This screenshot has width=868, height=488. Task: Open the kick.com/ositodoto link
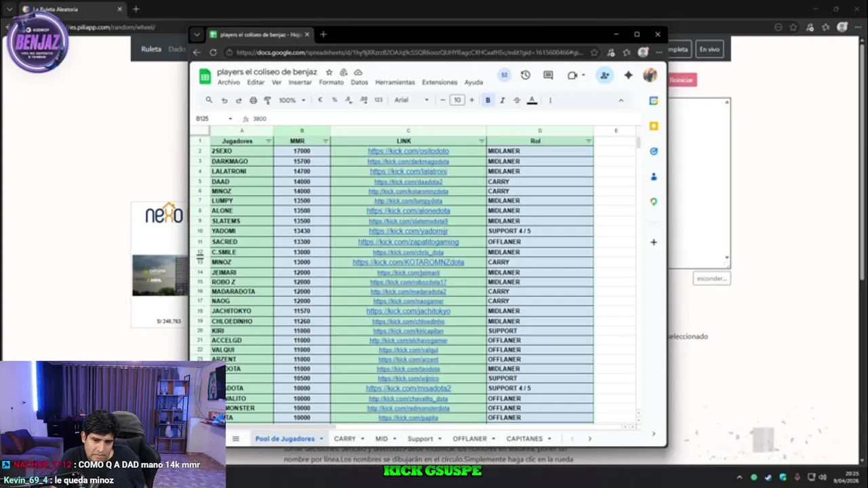408,151
